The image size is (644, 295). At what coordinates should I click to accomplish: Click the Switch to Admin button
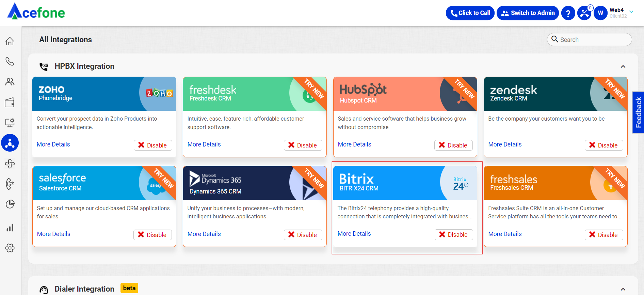pos(528,13)
